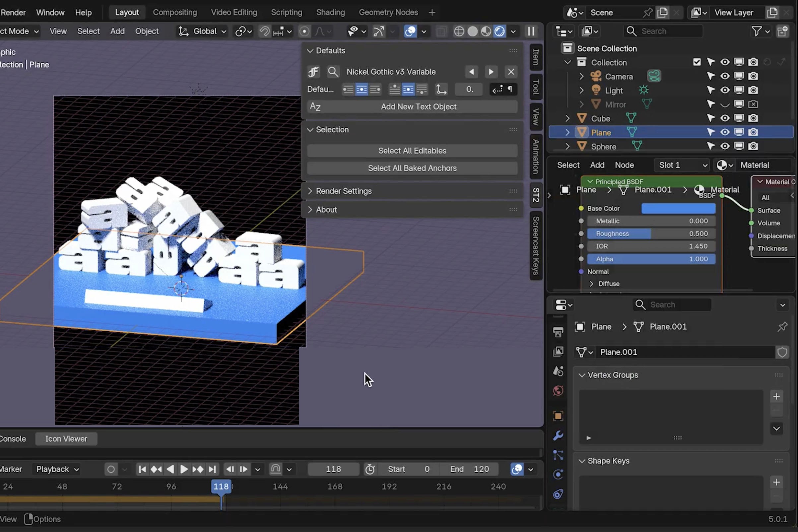Set horizontal align right in Defaults
This screenshot has width=798, height=532.
[x=375, y=89]
